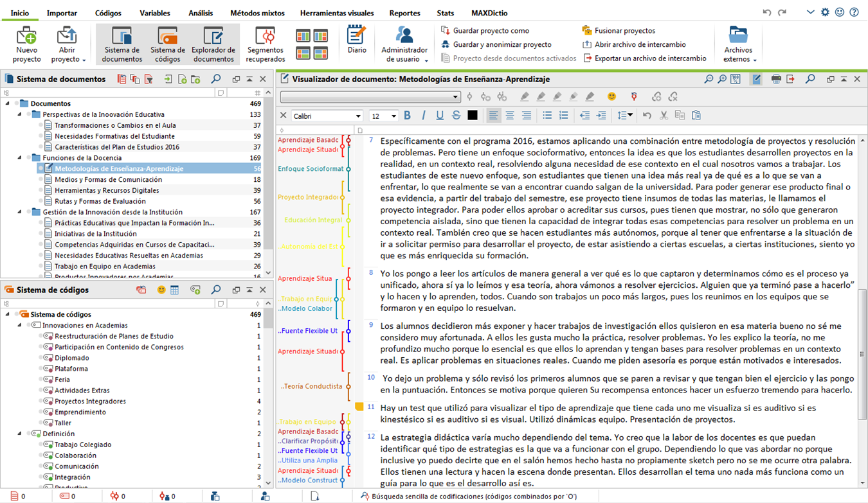The width and height of the screenshot is (868, 503).
Task: Toggle the Sistema de códigos panel button
Action: coord(168,44)
